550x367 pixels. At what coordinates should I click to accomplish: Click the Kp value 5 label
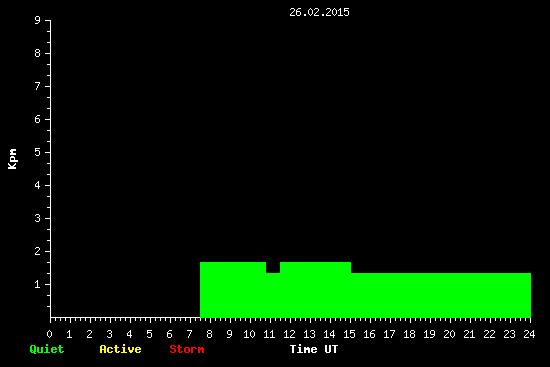click(38, 152)
